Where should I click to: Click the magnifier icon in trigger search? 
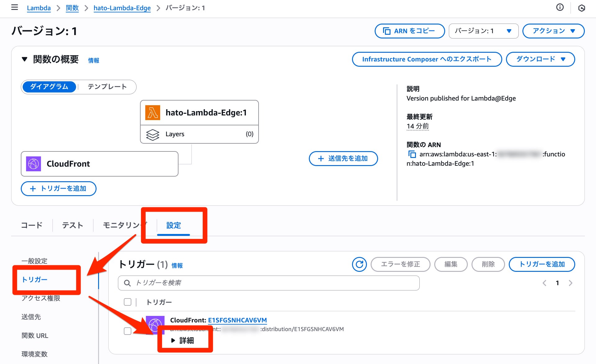coord(127,283)
